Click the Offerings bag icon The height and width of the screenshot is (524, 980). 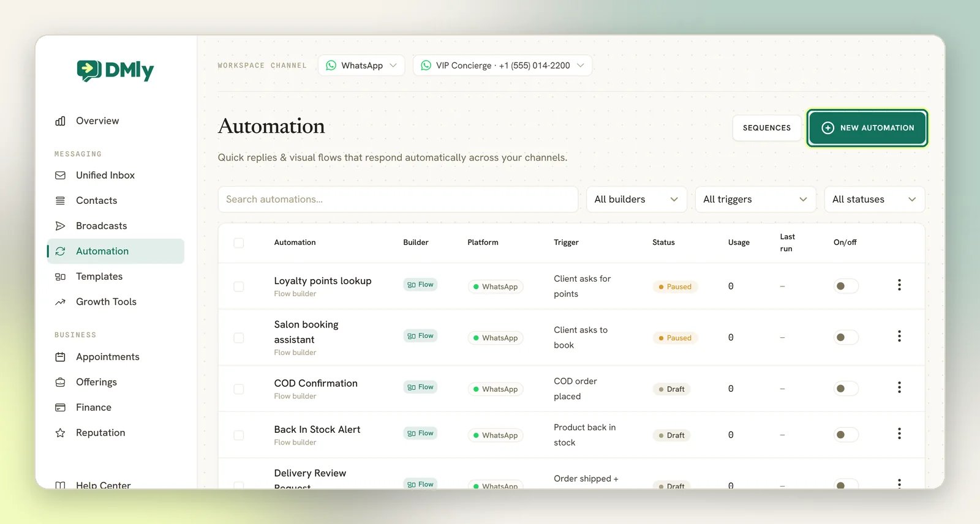tap(60, 383)
